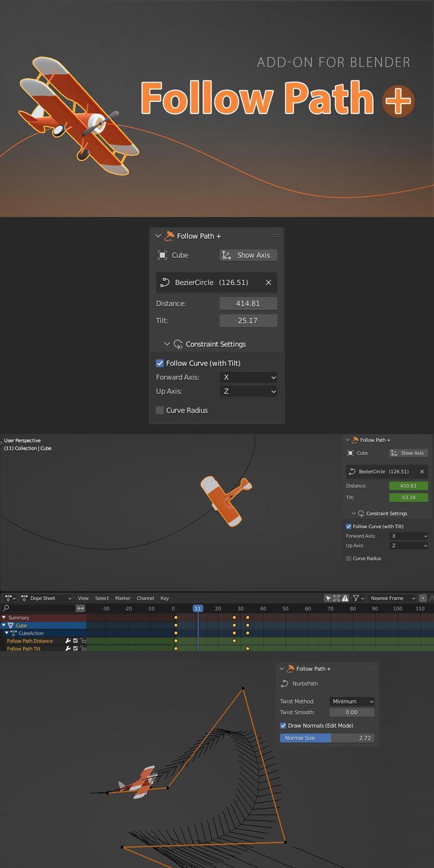Uncheck Follow Curve (with Tilt) in the viewport sidebar
This screenshot has height=868, width=434.
click(x=349, y=526)
